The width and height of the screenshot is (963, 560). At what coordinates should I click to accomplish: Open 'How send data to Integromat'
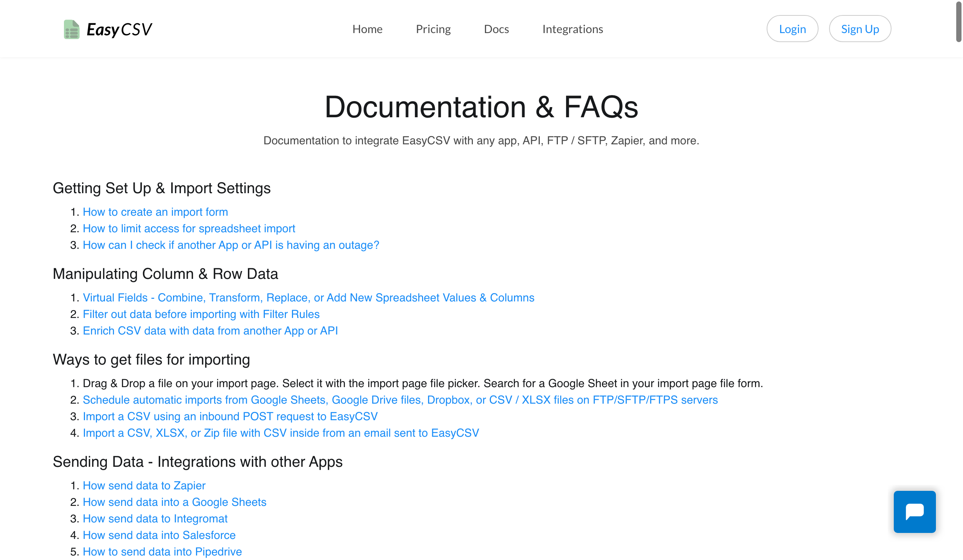point(155,518)
